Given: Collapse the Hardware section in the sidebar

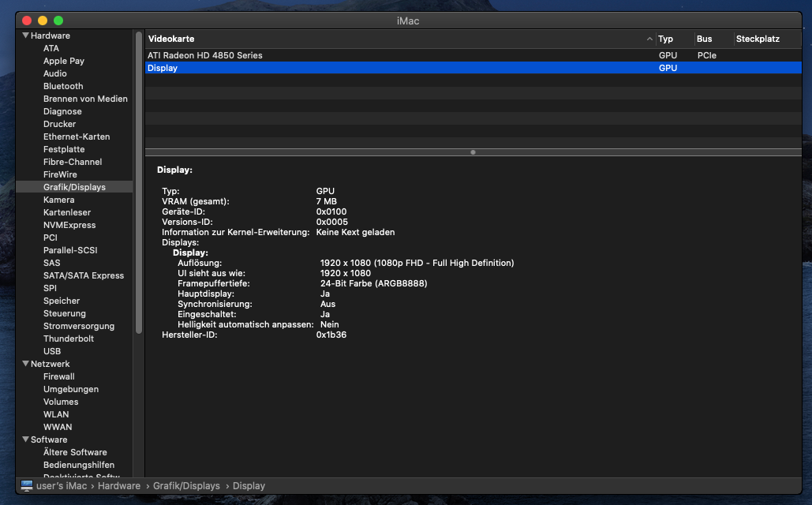Looking at the screenshot, I should pos(24,35).
